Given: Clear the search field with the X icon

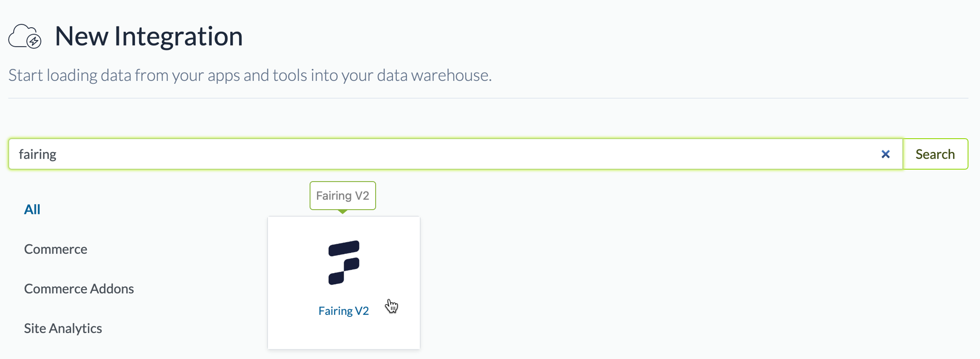Looking at the screenshot, I should 885,154.
